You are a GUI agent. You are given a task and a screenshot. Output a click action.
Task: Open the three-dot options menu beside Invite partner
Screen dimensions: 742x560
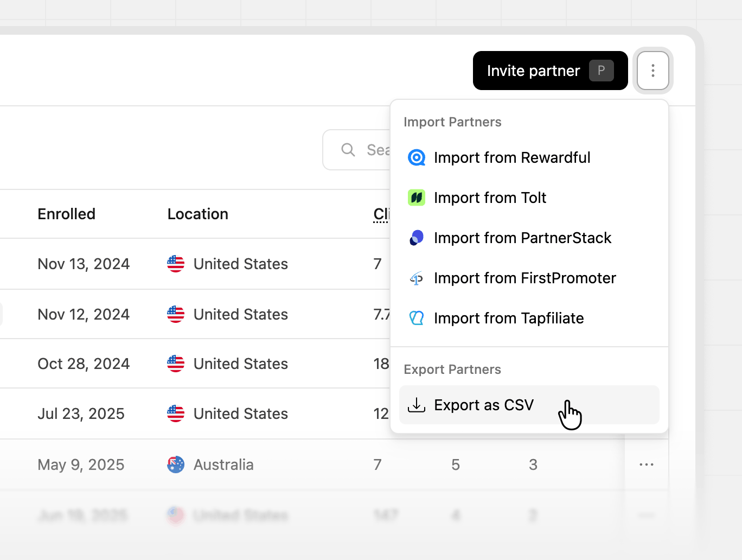coord(653,71)
